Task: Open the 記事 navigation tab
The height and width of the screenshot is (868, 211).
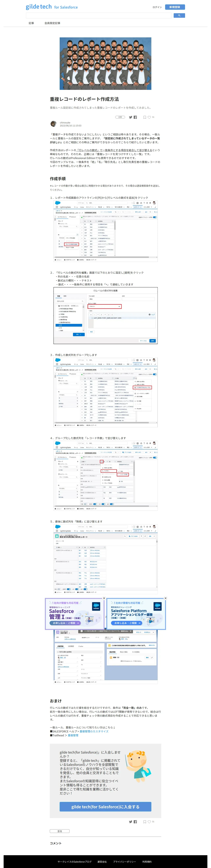Action: click(31, 23)
